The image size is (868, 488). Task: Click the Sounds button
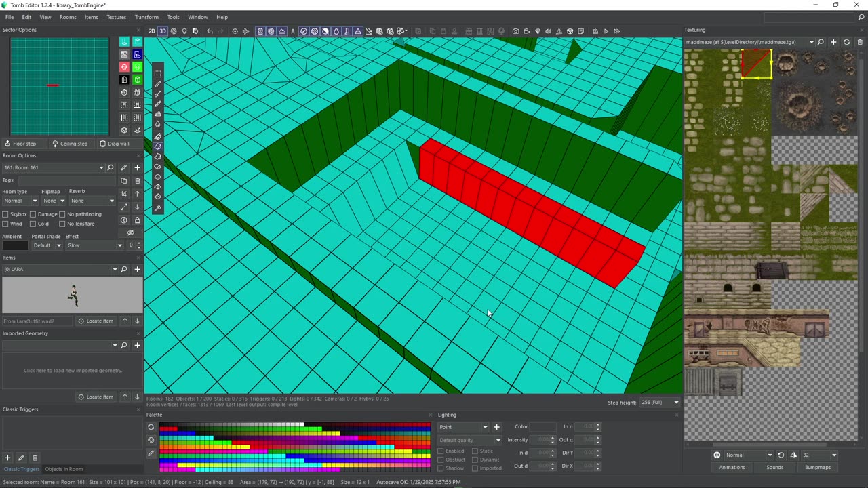[775, 467]
